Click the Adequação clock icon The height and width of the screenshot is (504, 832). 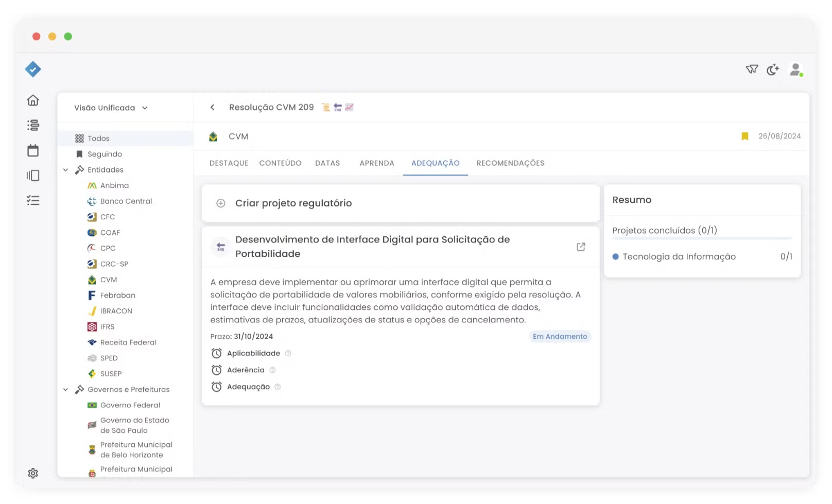(x=217, y=387)
